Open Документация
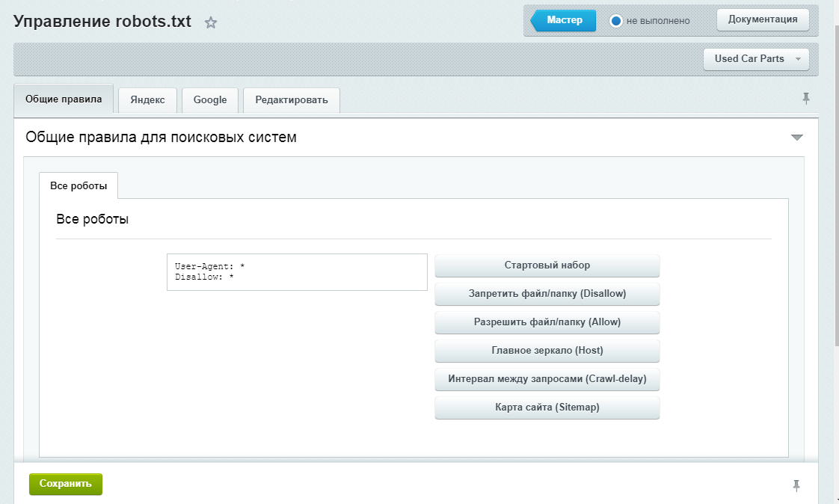This screenshot has height=504, width=839. pyautogui.click(x=763, y=19)
